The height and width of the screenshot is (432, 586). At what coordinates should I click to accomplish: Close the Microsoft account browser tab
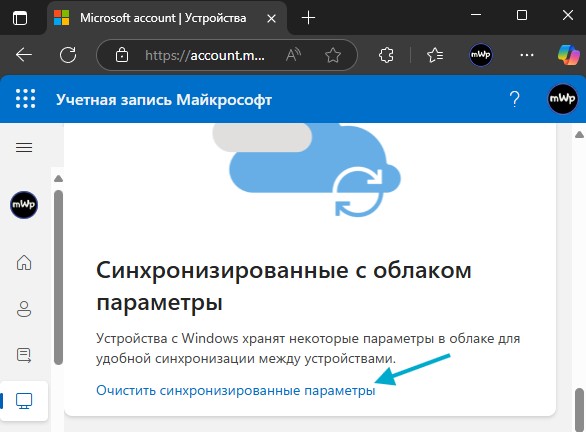tap(272, 18)
